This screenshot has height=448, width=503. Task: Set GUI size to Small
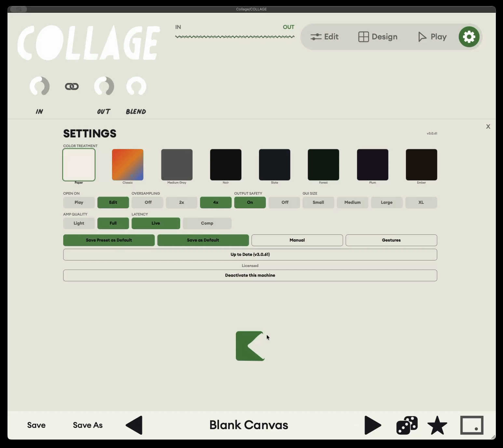coord(318,203)
